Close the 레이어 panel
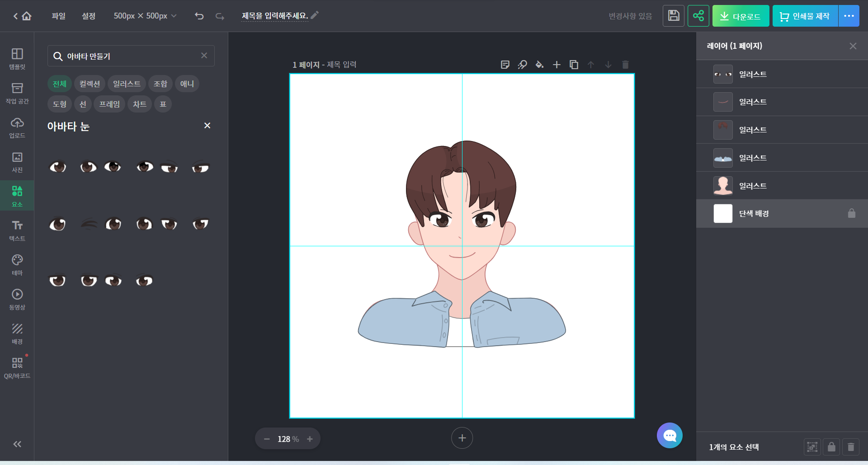This screenshot has width=868, height=465. (x=853, y=46)
